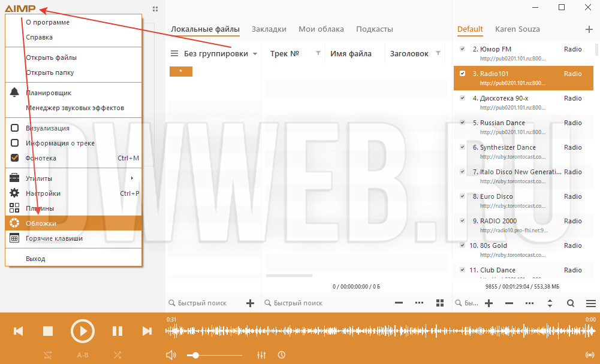Open Справка help entry
The width and height of the screenshot is (600, 364).
[74, 37]
